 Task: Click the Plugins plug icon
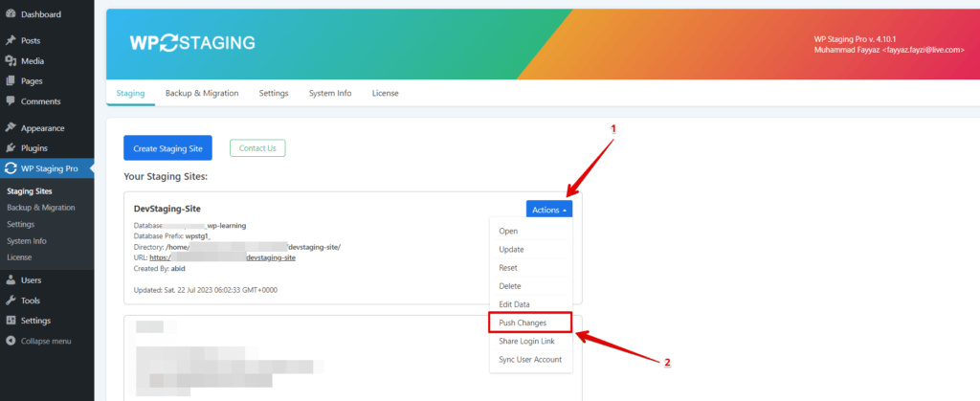[10, 148]
